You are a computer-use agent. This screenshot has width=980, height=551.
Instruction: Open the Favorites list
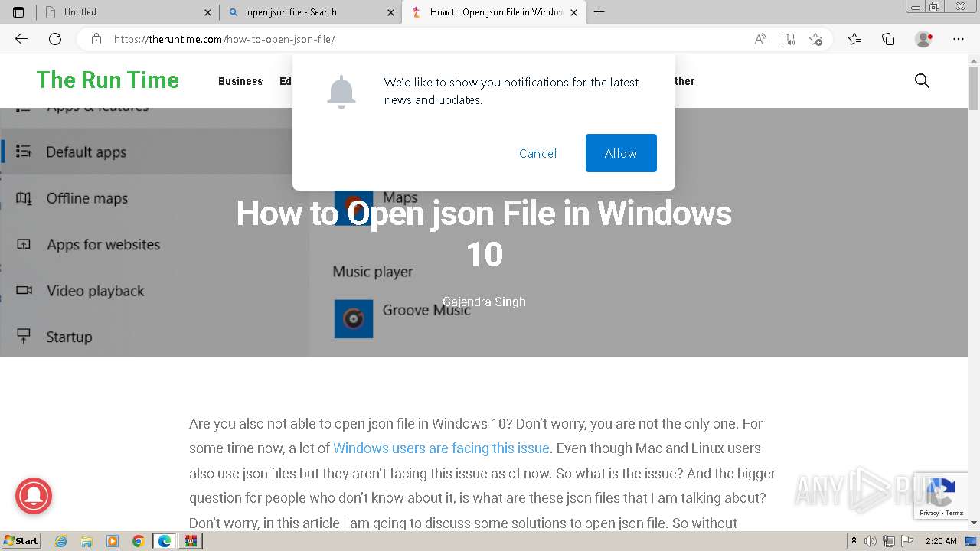pos(854,39)
